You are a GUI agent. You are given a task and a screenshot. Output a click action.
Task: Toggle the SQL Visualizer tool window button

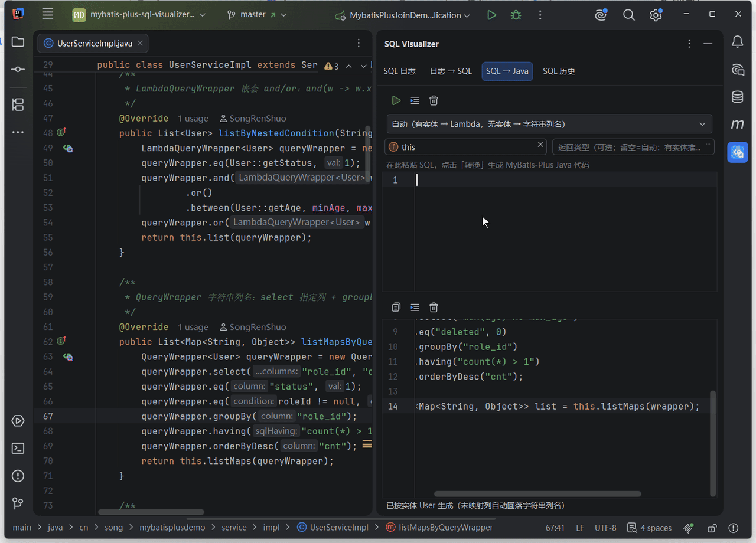coord(738,152)
